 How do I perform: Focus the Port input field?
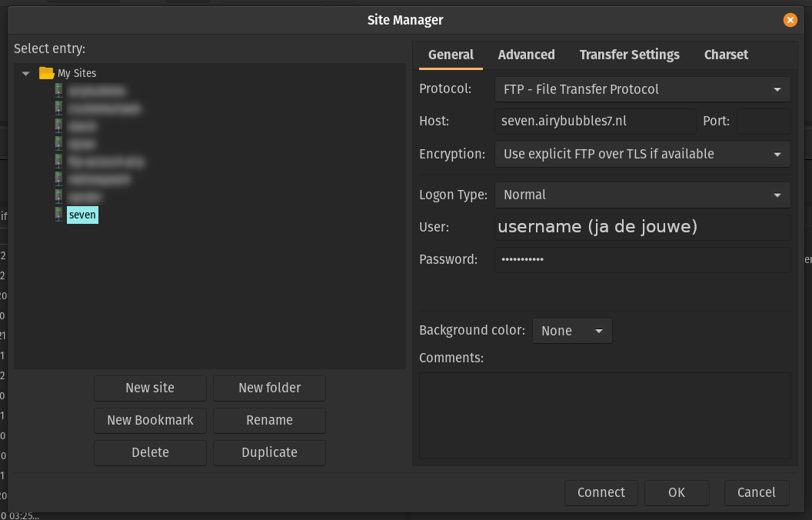(764, 122)
